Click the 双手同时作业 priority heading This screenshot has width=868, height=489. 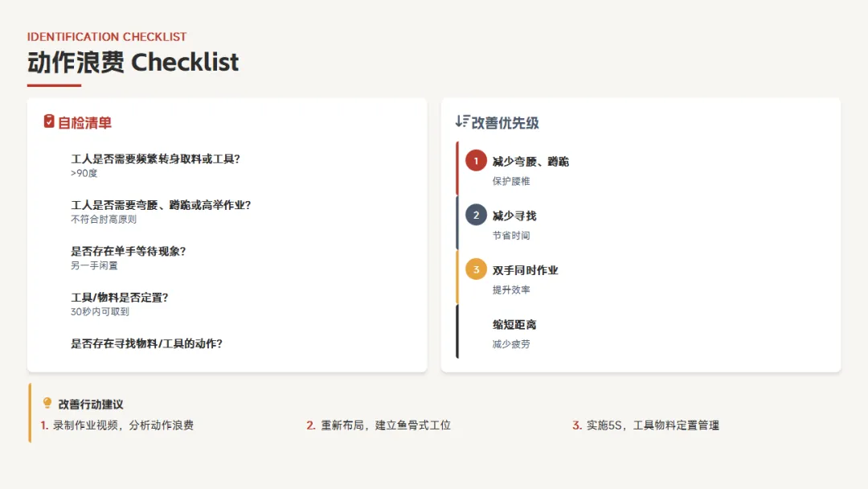pyautogui.click(x=525, y=270)
